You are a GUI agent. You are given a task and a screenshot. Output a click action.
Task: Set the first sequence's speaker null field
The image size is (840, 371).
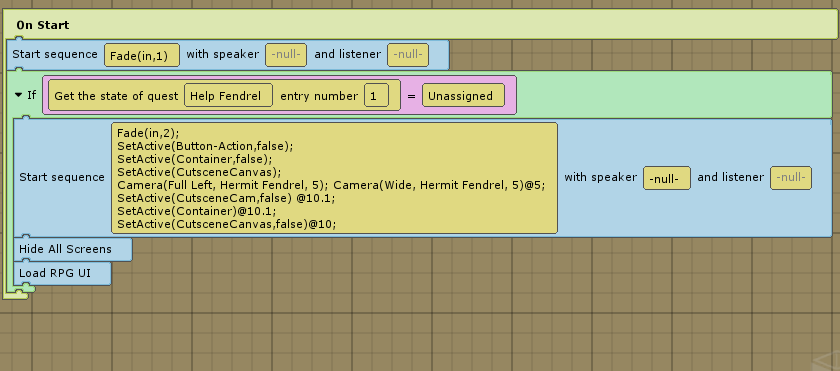tap(286, 55)
